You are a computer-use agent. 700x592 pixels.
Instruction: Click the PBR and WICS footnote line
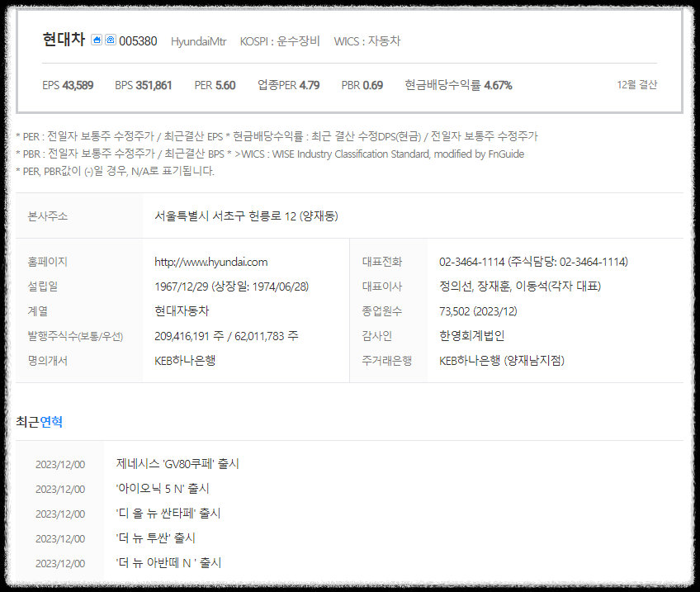click(x=270, y=154)
